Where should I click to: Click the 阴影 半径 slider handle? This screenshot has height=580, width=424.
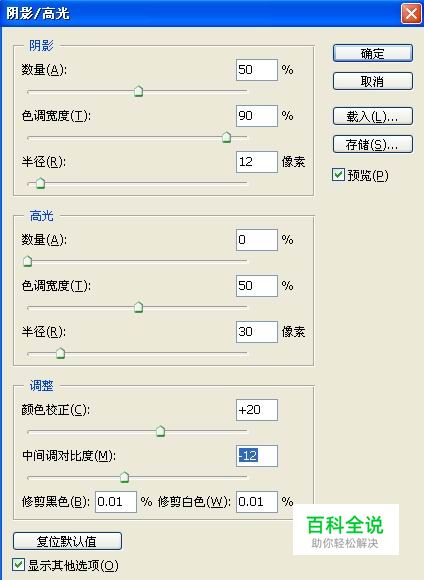tap(40, 183)
